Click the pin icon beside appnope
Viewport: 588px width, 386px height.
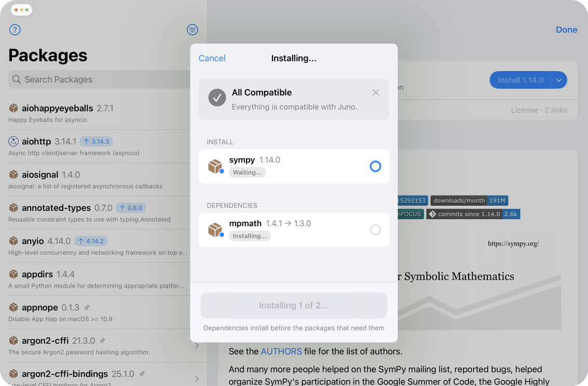(x=87, y=307)
